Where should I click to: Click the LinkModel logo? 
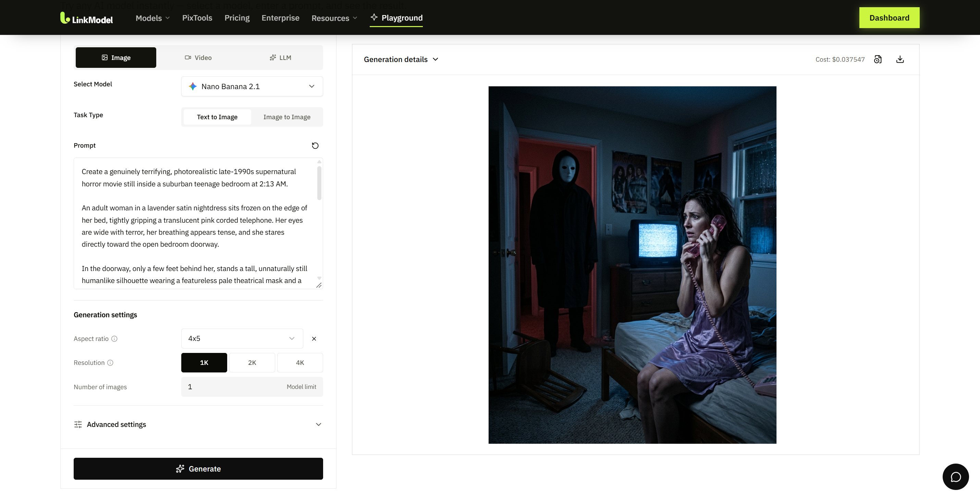click(86, 18)
